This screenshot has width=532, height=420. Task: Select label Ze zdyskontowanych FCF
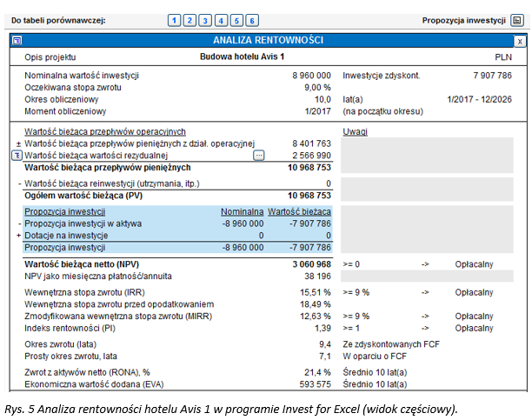click(x=391, y=344)
